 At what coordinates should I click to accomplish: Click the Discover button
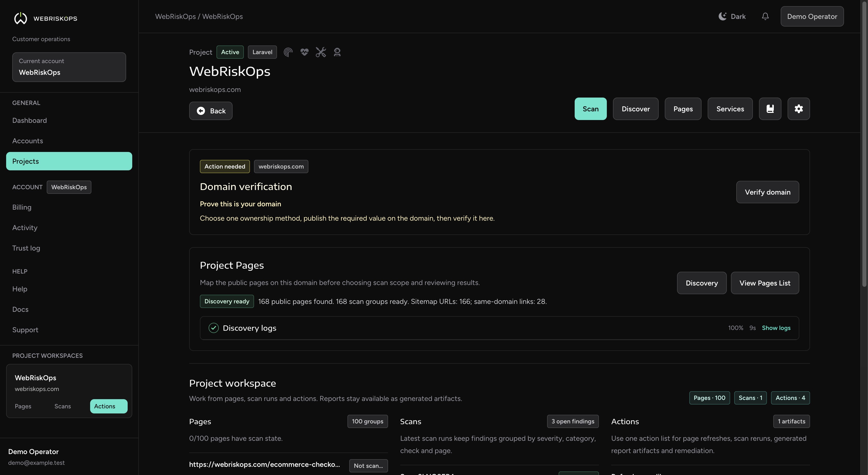635,109
